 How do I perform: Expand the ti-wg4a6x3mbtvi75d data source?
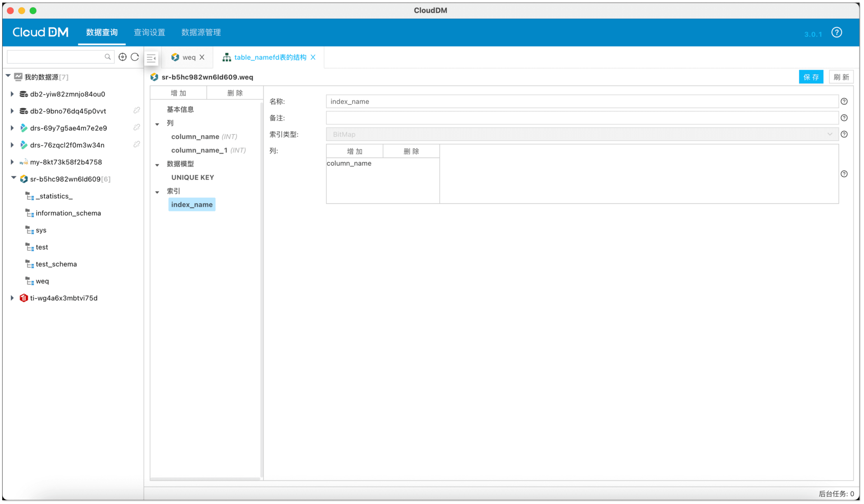coord(12,298)
